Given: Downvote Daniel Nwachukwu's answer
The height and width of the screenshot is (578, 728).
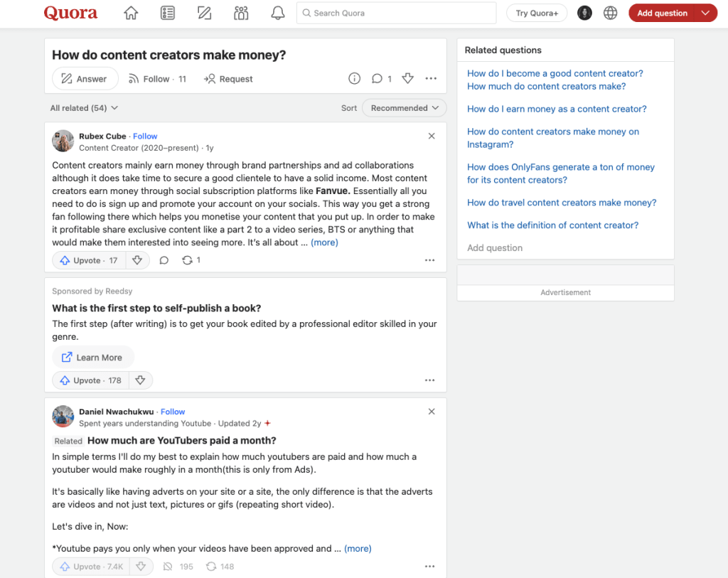Looking at the screenshot, I should (141, 567).
